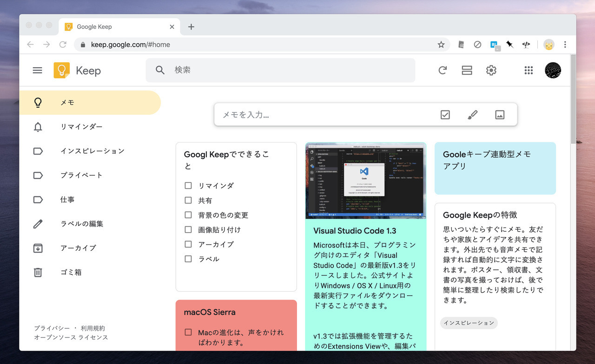Check the アーカイブ list item checkbox
This screenshot has height=364, width=595.
click(188, 244)
